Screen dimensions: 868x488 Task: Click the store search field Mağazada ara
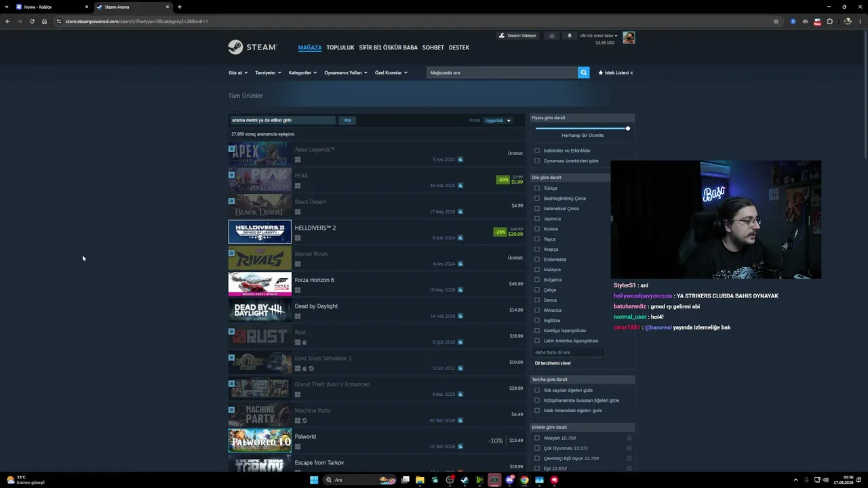pyautogui.click(x=502, y=73)
